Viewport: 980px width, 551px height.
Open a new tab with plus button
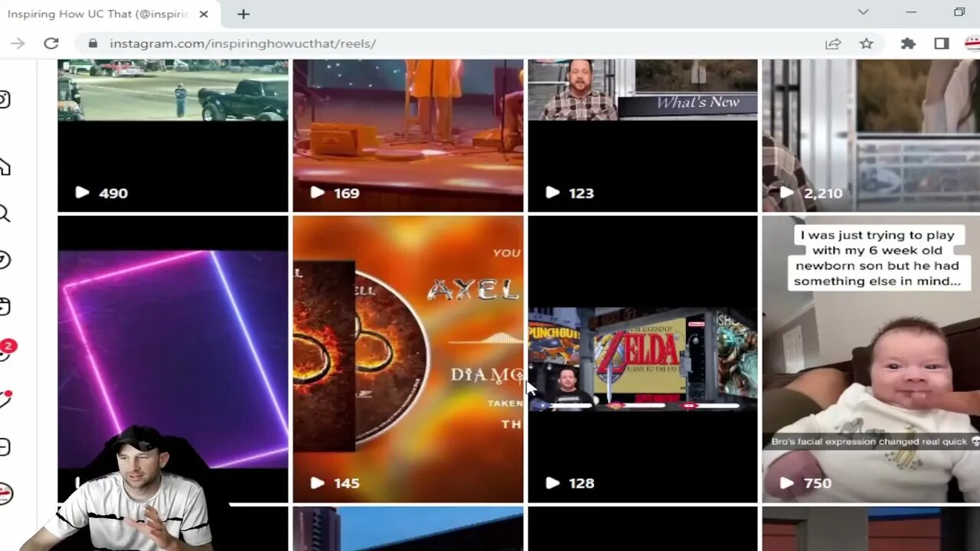[243, 14]
